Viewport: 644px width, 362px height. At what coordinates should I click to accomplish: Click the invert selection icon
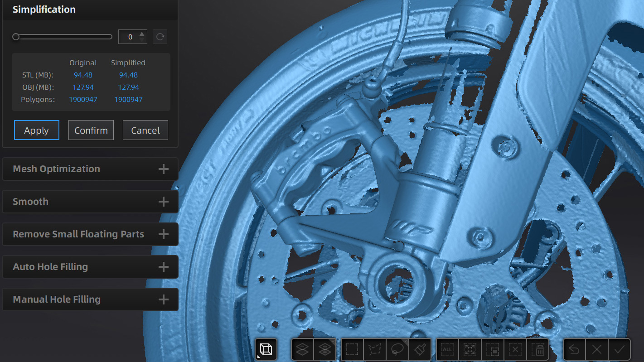(x=493, y=349)
